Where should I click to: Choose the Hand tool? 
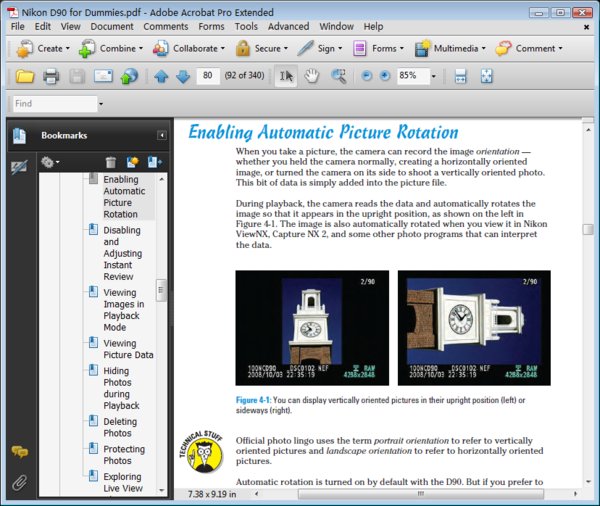312,76
